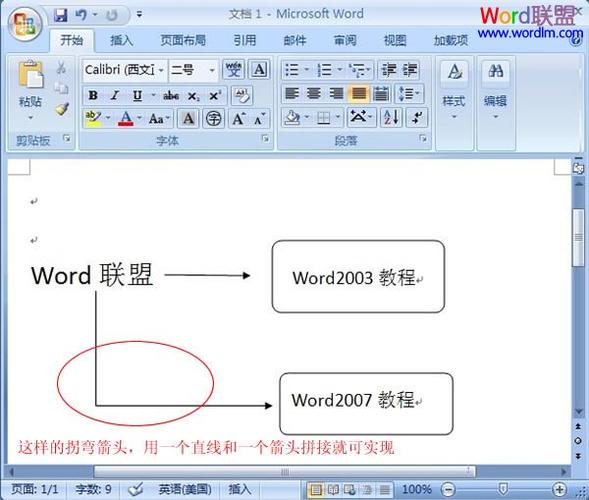Toggle Bold formatting
The height and width of the screenshot is (500, 589).
(93, 95)
